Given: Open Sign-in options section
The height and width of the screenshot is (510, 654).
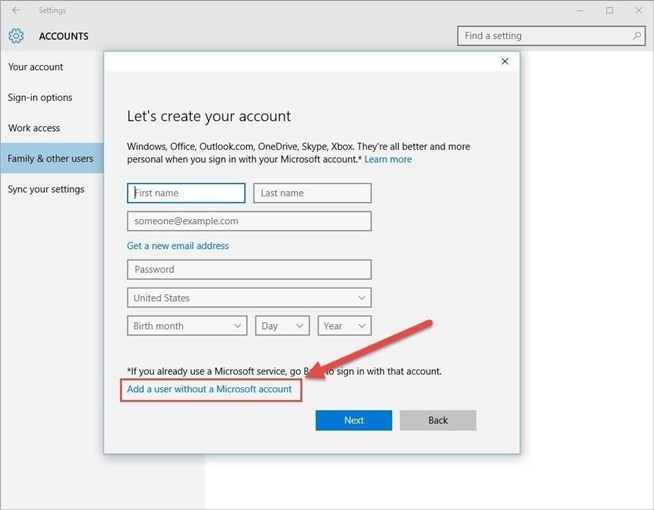Looking at the screenshot, I should pyautogui.click(x=40, y=98).
